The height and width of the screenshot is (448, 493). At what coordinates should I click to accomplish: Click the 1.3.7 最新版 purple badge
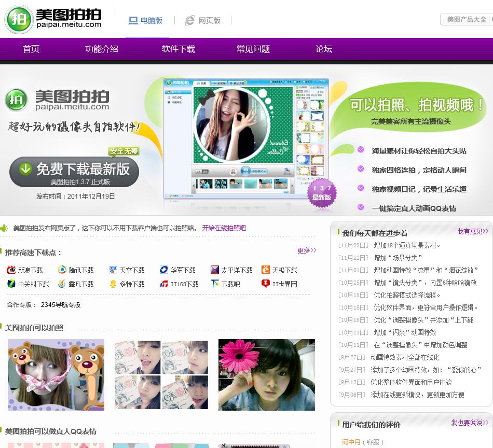pyautogui.click(x=322, y=192)
